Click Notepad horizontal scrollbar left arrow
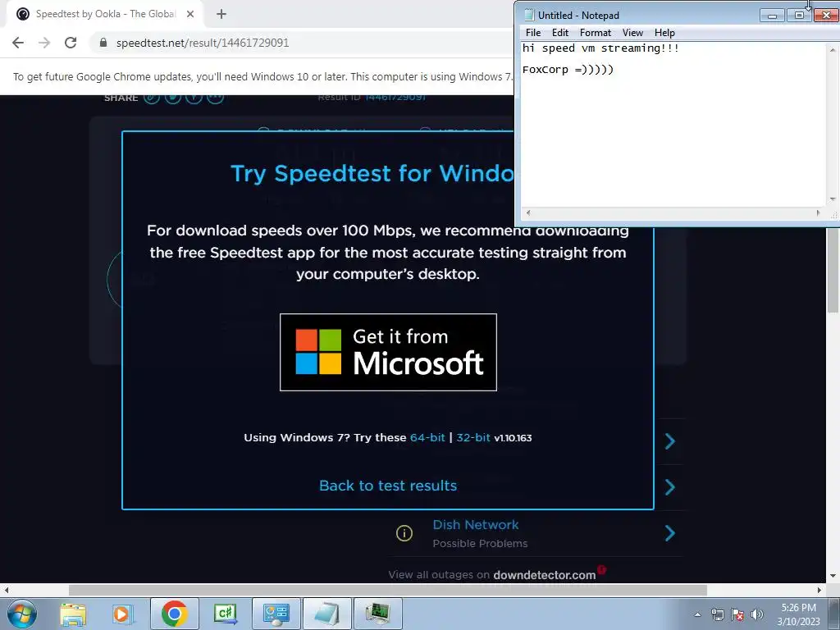 click(x=528, y=212)
